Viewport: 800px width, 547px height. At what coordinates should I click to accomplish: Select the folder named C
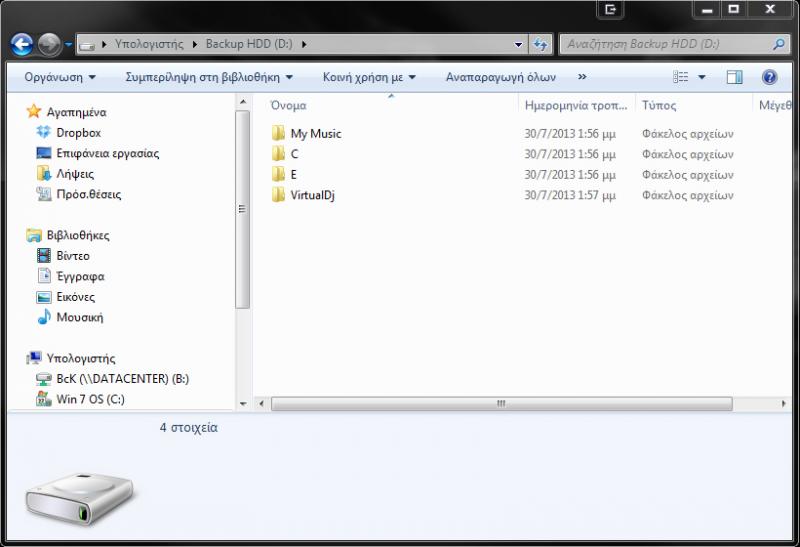[x=294, y=154]
